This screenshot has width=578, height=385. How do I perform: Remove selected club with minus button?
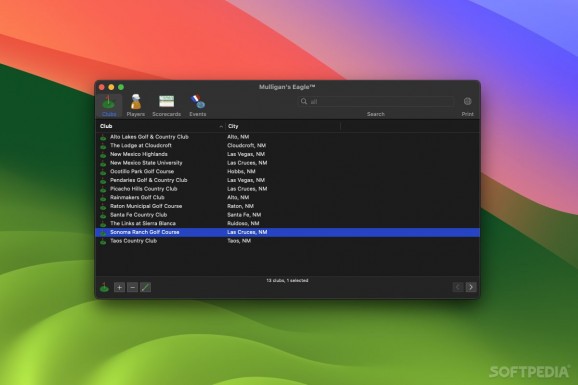tap(132, 287)
